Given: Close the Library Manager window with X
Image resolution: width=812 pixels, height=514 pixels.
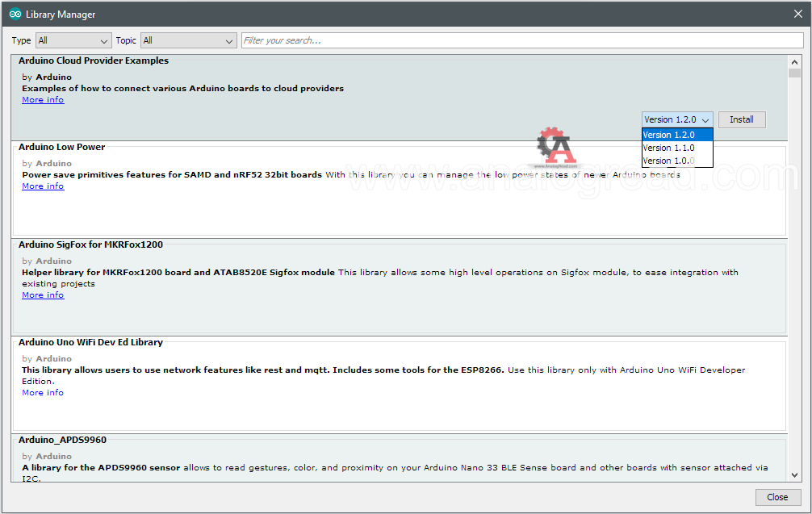Looking at the screenshot, I should (x=798, y=14).
